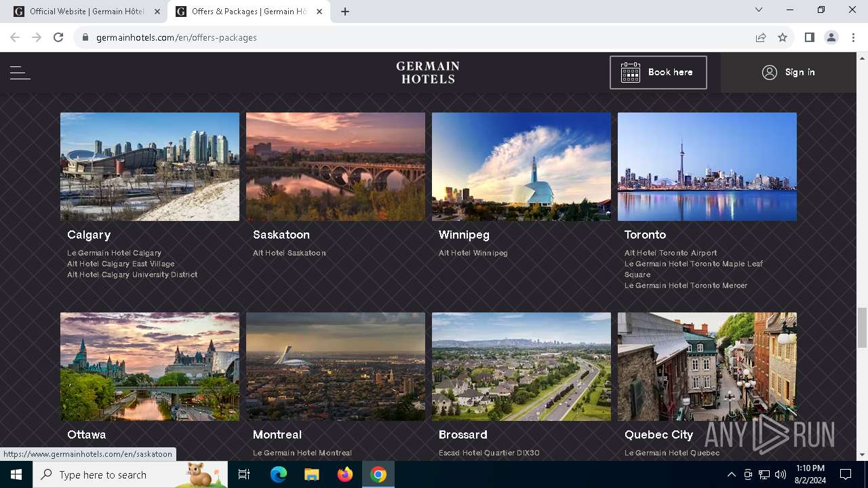This screenshot has width=868, height=488.
Task: Share this page icon in address bar
Action: [x=761, y=37]
